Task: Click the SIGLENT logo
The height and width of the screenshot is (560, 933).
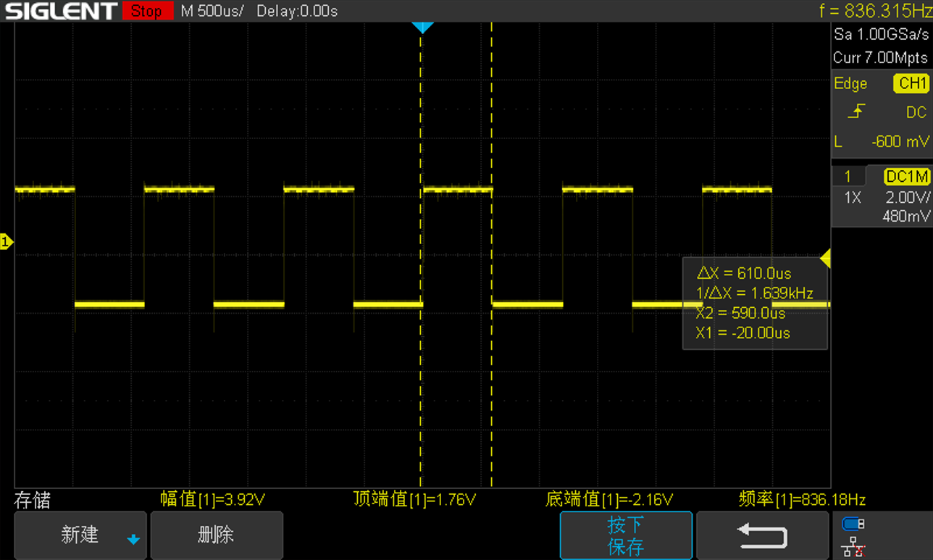Action: (x=60, y=11)
